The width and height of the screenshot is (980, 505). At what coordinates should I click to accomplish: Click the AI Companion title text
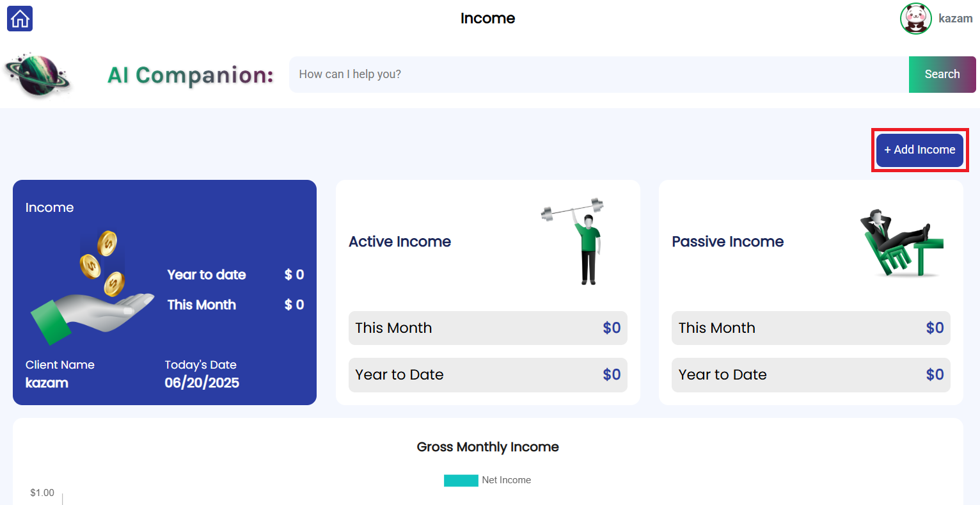(190, 75)
